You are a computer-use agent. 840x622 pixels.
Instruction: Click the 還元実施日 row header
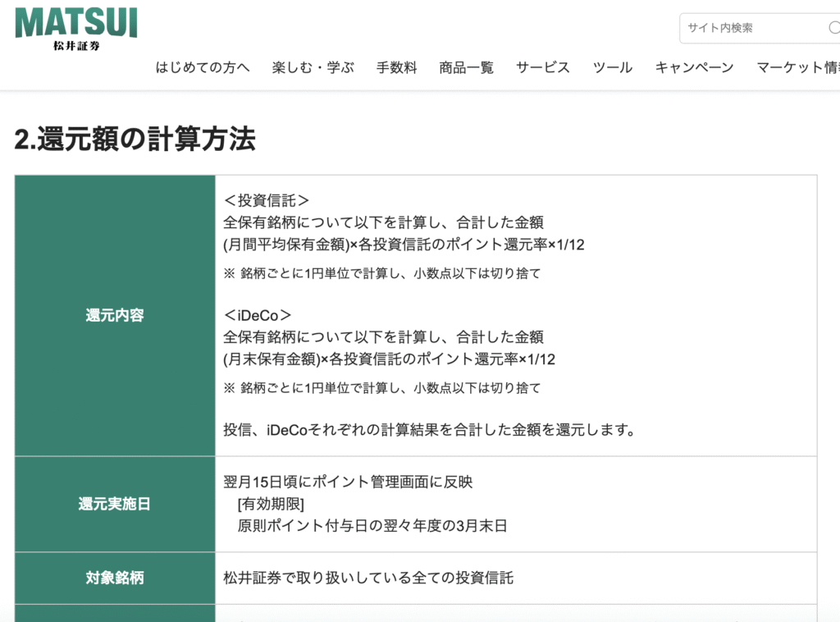click(115, 504)
